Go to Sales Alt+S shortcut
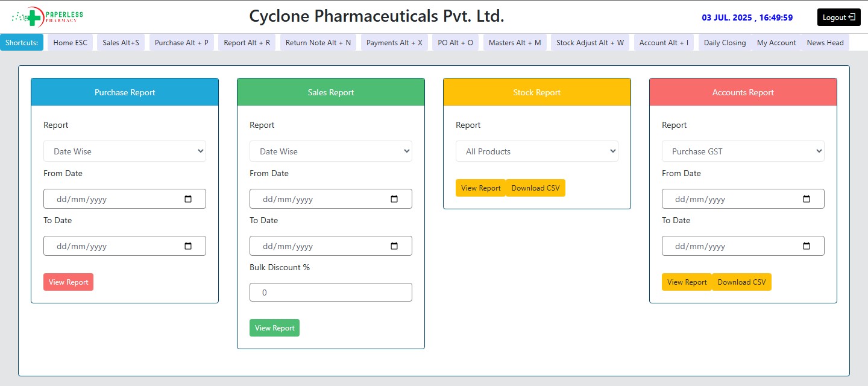This screenshot has width=868, height=386. (121, 43)
